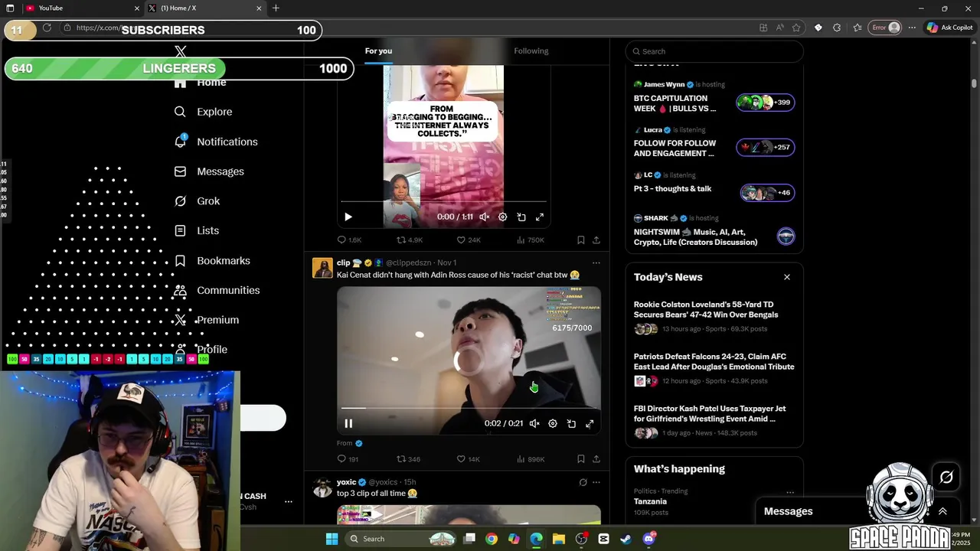Switch to the For you tab
This screenshot has width=980, height=551.
(378, 51)
